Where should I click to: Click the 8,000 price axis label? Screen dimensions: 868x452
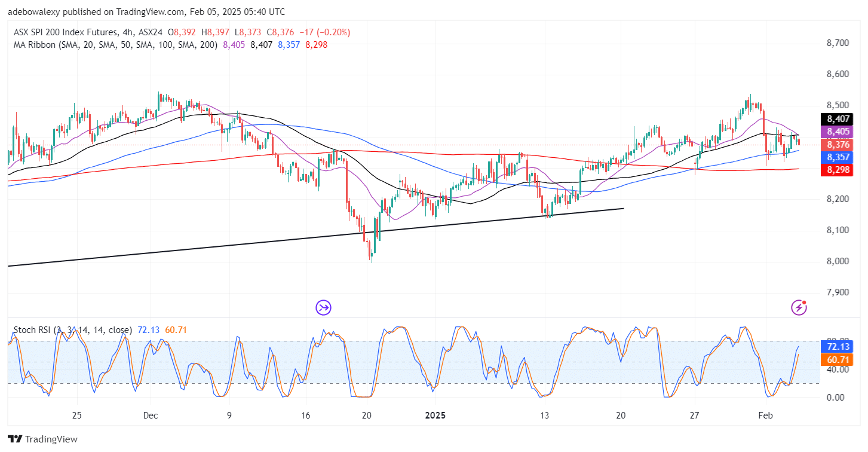pyautogui.click(x=839, y=261)
